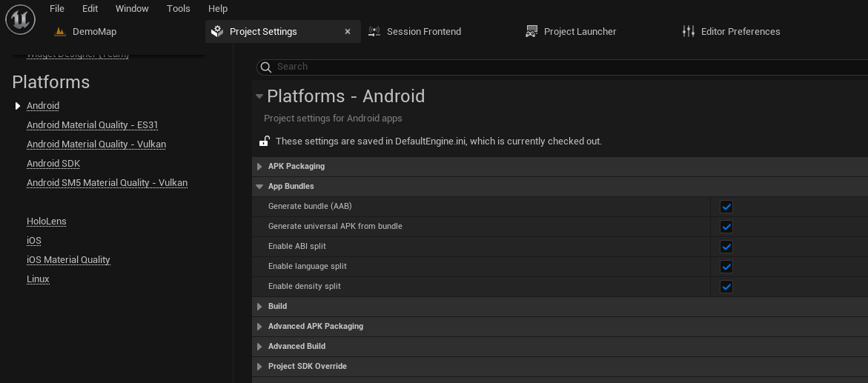Image resolution: width=868 pixels, height=383 pixels.
Task: Expand Advanced APK Packaging section
Action: 259,327
